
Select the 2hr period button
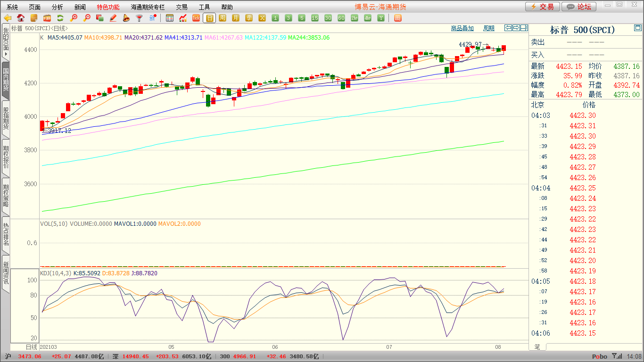[355, 18]
